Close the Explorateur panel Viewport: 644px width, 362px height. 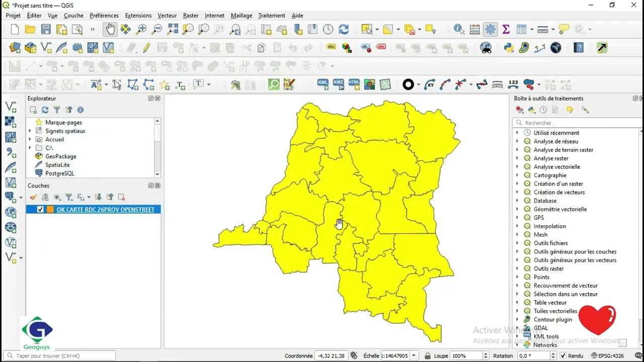coord(157,99)
